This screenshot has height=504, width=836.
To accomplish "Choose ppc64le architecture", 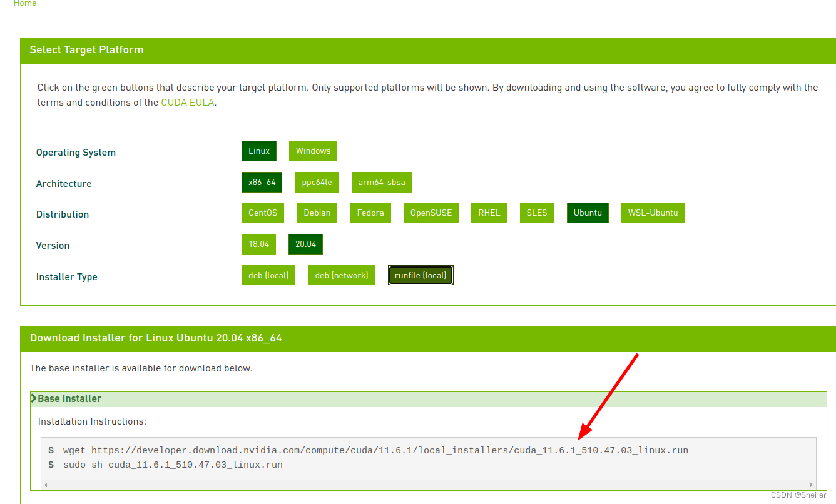I will [x=317, y=182].
